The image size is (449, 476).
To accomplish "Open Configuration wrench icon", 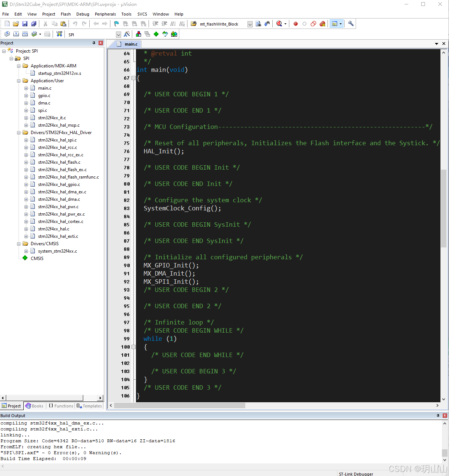I will click(x=351, y=24).
